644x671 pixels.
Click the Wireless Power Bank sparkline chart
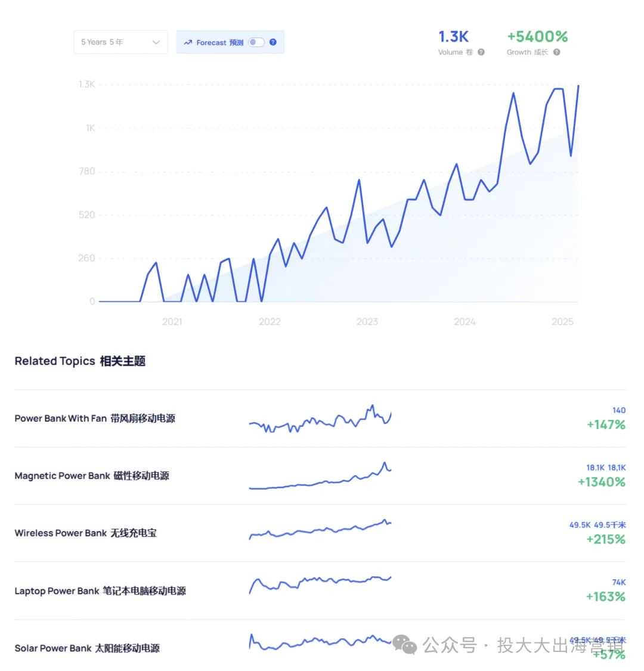320,530
